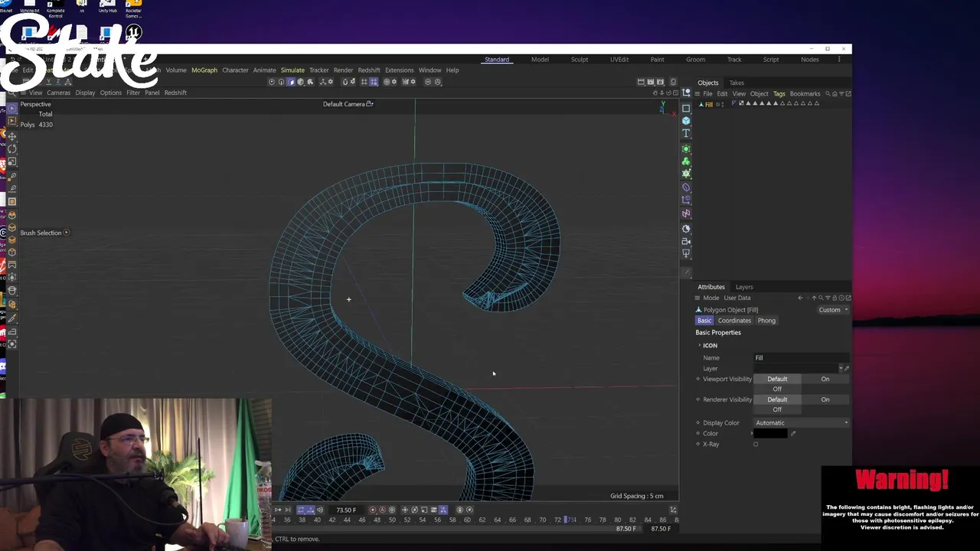
Task: Open the green Subdivision generator icon
Action: coord(686,148)
